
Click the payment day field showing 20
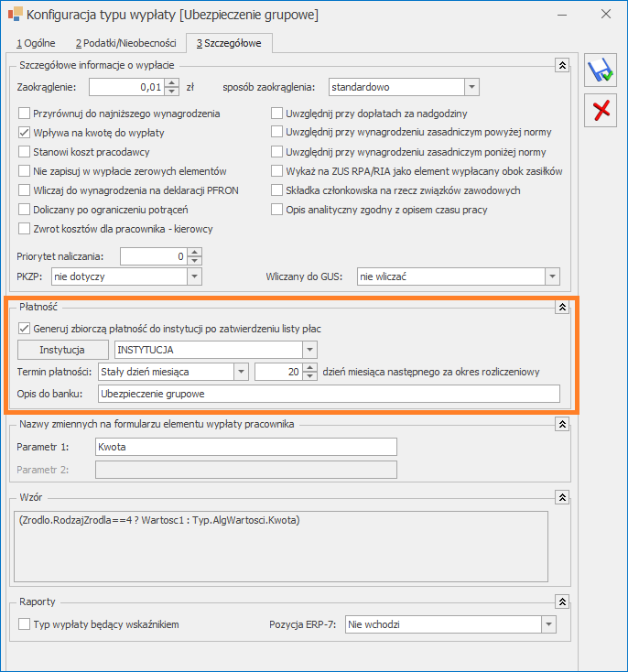point(278,372)
